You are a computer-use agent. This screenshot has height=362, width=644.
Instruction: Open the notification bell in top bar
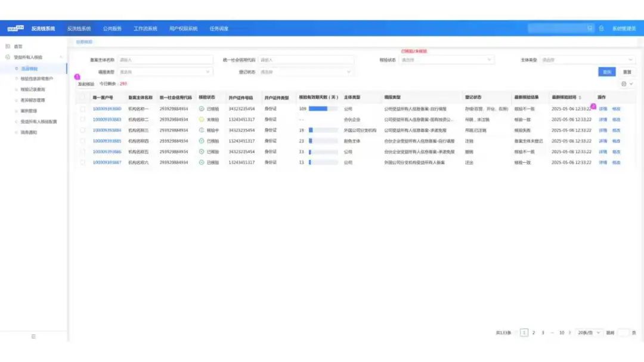pos(601,29)
